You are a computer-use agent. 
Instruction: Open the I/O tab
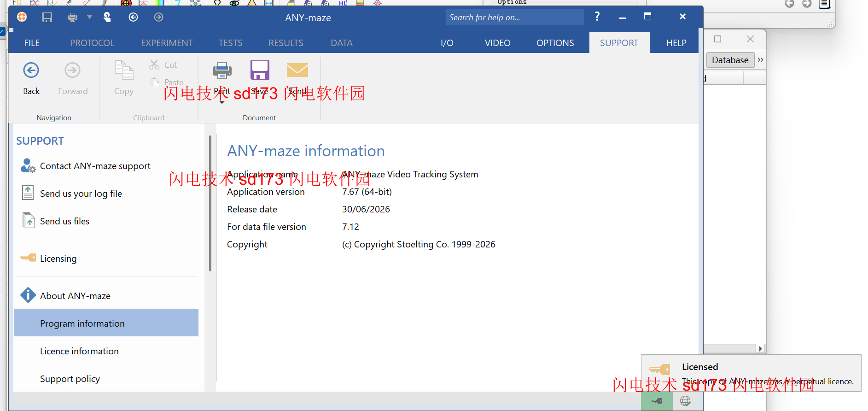click(447, 43)
